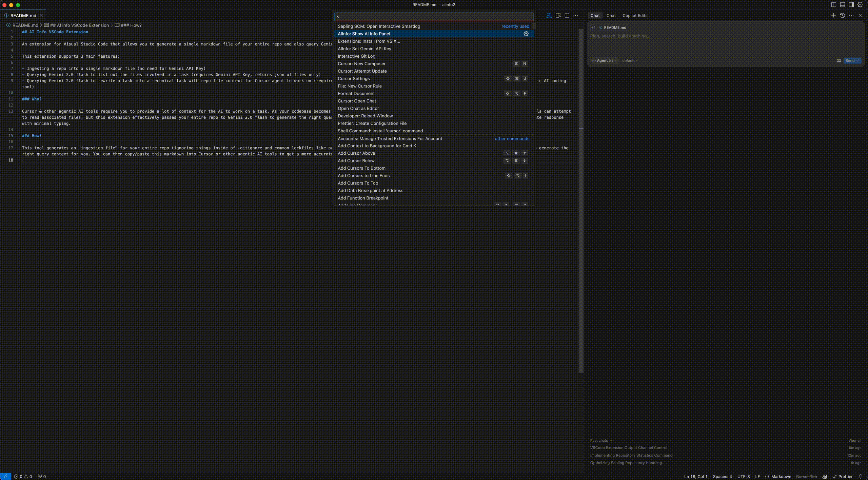This screenshot has height=480, width=868.
Task: Toggle bottom panel layout button
Action: pos(842,5)
